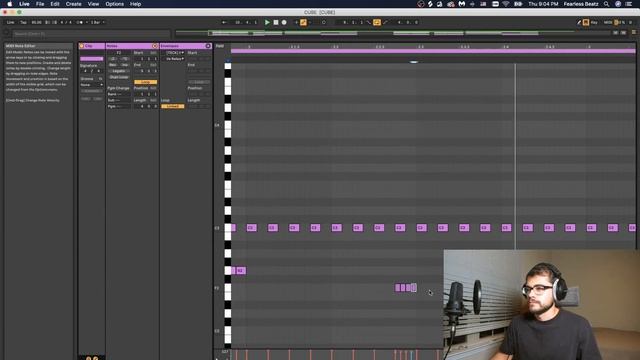
Task: Stop playback with the square Stop button
Action: [276, 22]
